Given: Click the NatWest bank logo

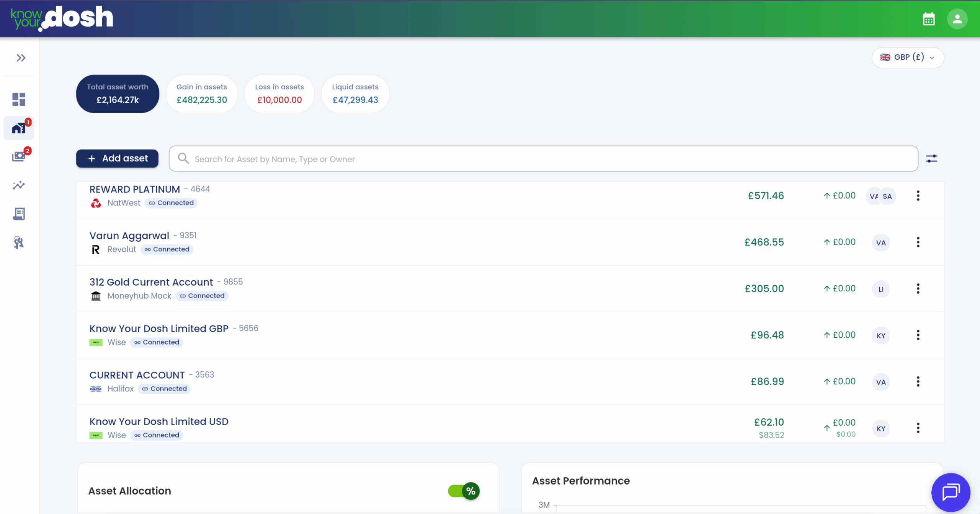Looking at the screenshot, I should click(x=96, y=203).
